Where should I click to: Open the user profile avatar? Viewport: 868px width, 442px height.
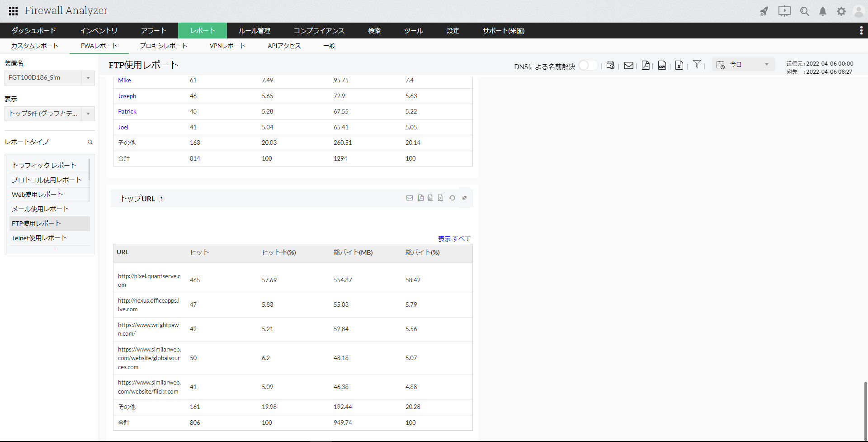tap(859, 11)
